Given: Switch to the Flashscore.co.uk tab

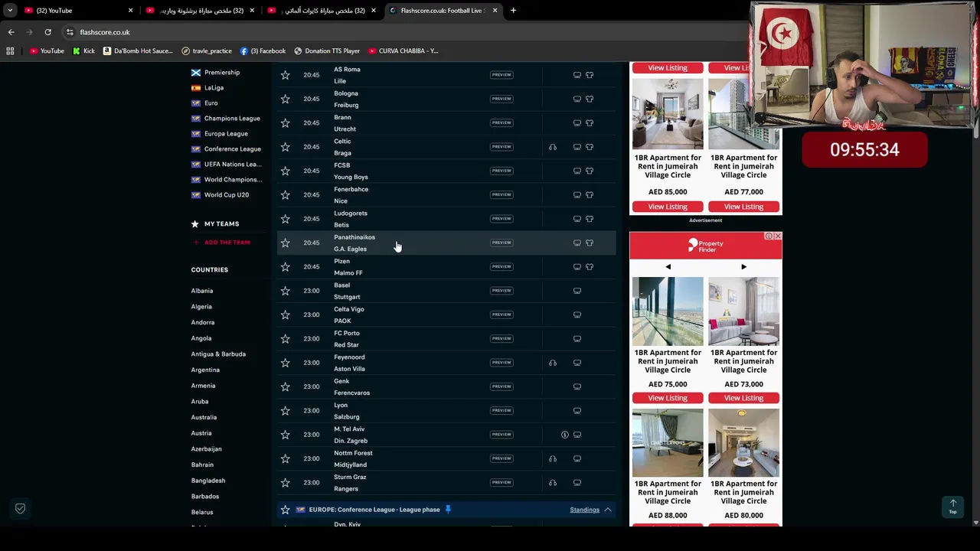Looking at the screenshot, I should coord(443,11).
